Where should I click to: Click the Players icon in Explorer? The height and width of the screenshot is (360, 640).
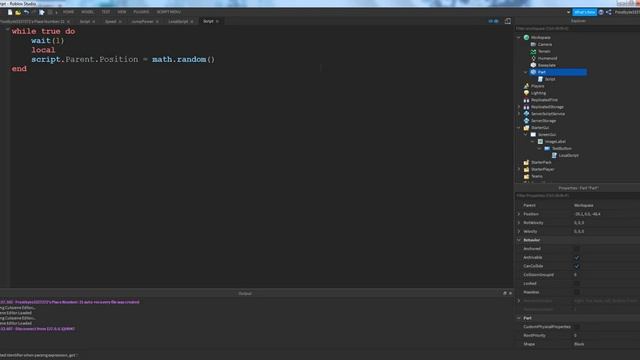pyautogui.click(x=527, y=86)
